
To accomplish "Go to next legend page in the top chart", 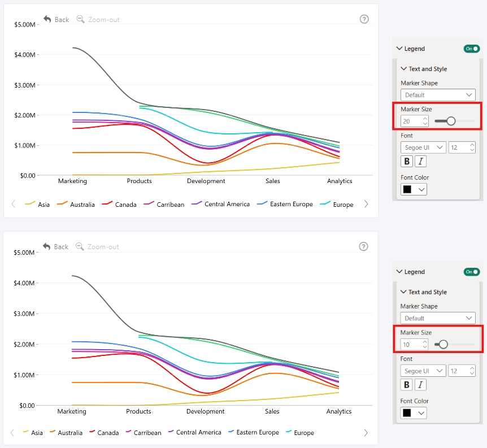I will click(x=366, y=204).
